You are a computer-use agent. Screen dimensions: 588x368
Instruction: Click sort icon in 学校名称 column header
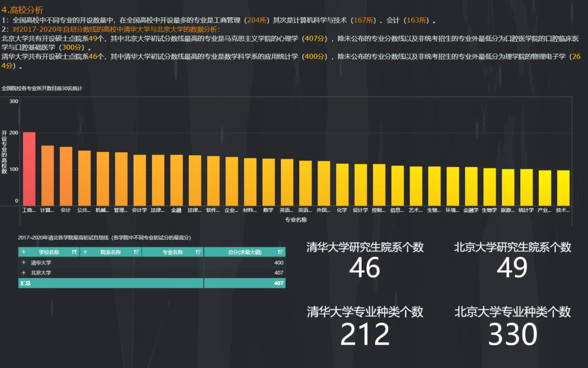74,252
